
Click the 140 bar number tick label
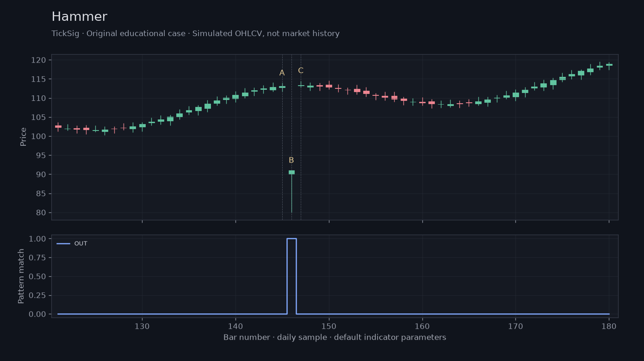[235, 326]
